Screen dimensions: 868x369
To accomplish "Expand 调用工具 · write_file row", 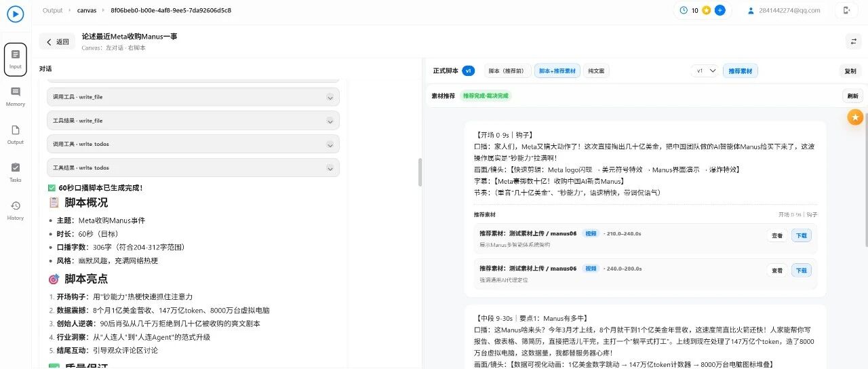I will [x=193, y=97].
